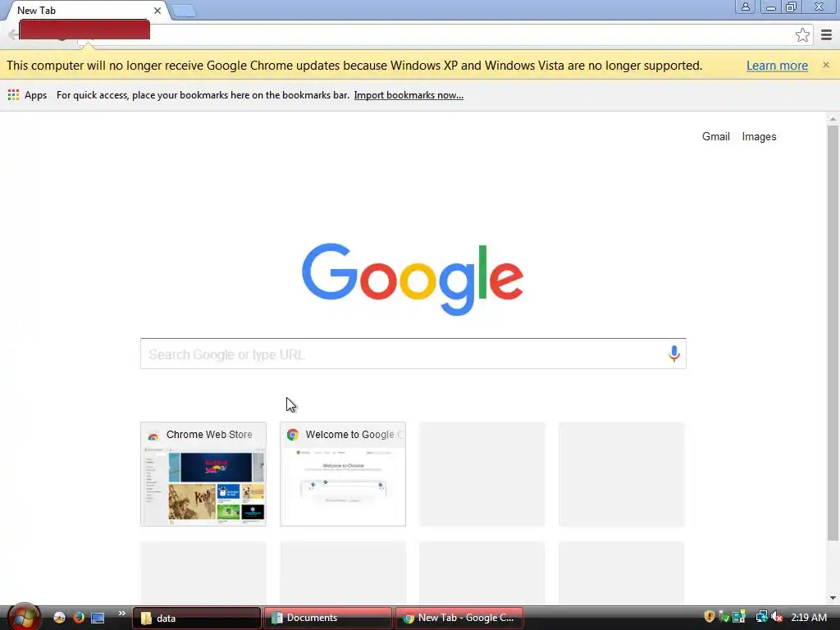Open Gmail from the top right
This screenshot has width=840, height=630.
click(x=715, y=137)
